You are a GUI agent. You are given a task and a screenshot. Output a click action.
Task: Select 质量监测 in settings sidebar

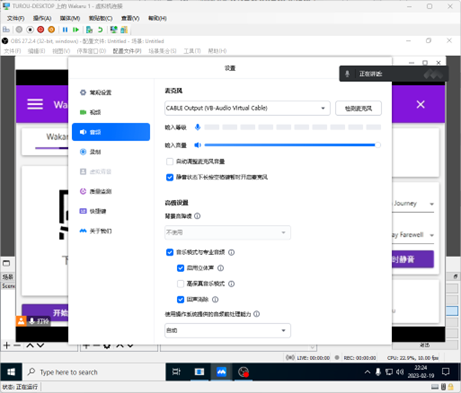click(111, 191)
